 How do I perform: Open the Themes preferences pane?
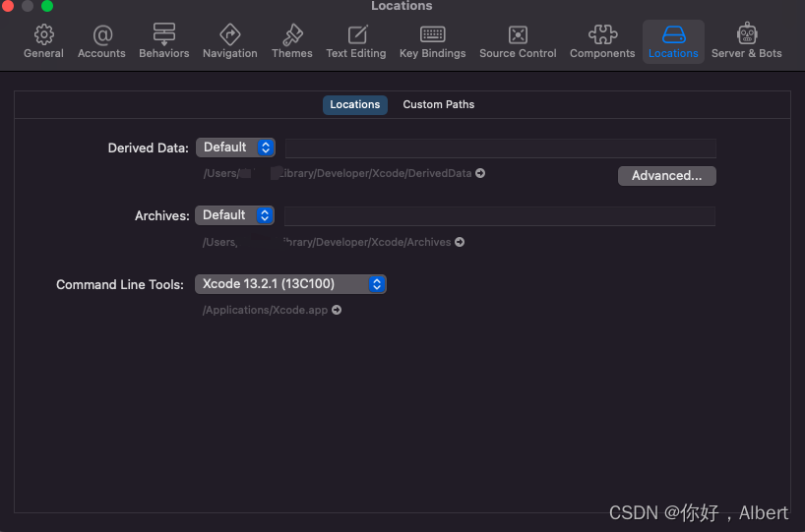tap(292, 41)
